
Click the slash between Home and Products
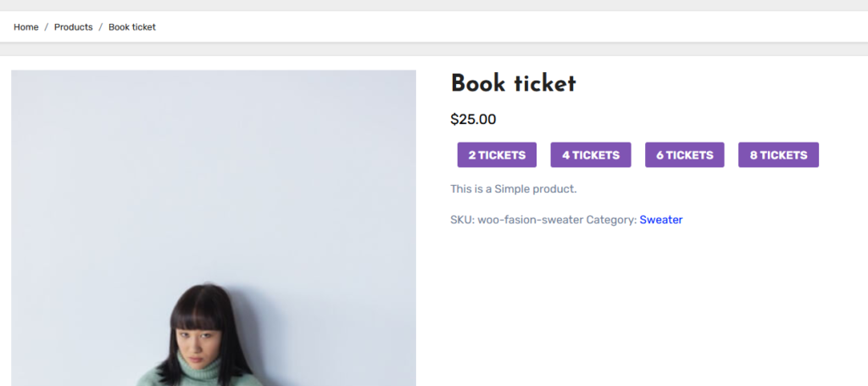pos(47,27)
